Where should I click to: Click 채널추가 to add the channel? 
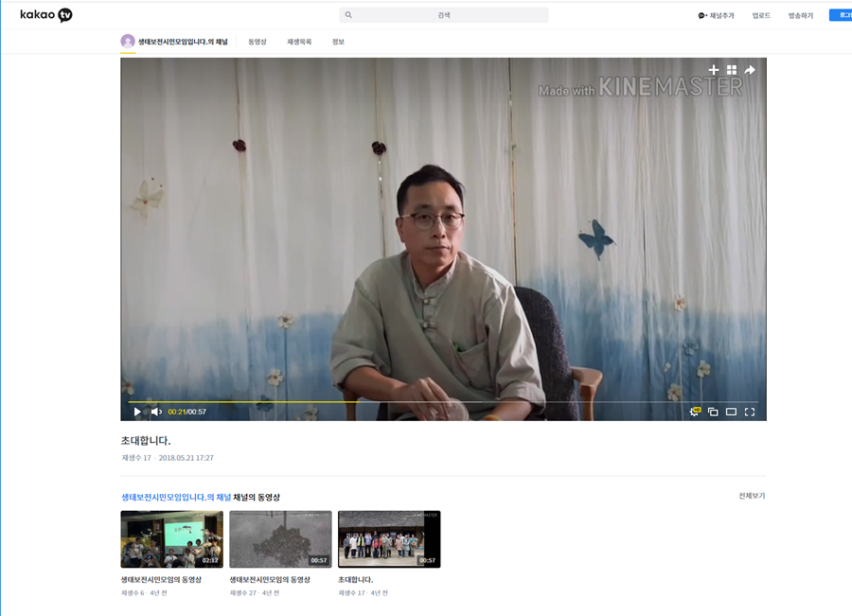(x=717, y=15)
